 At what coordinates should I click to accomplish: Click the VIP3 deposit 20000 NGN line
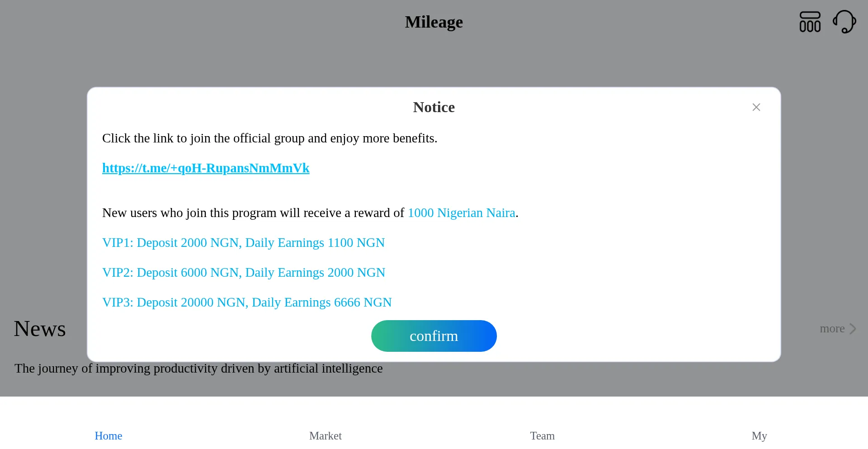247,302
